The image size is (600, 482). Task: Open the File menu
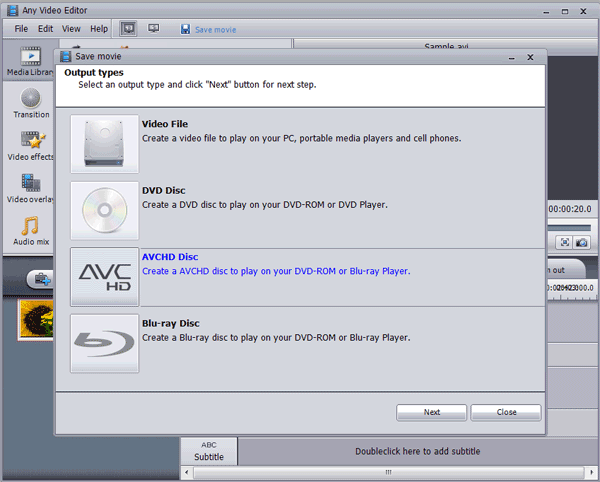pos(21,29)
